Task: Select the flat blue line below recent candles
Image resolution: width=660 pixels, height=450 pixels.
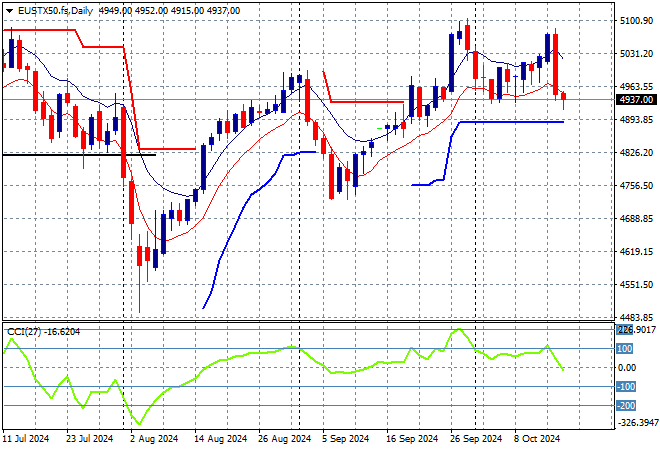Action: click(510, 122)
